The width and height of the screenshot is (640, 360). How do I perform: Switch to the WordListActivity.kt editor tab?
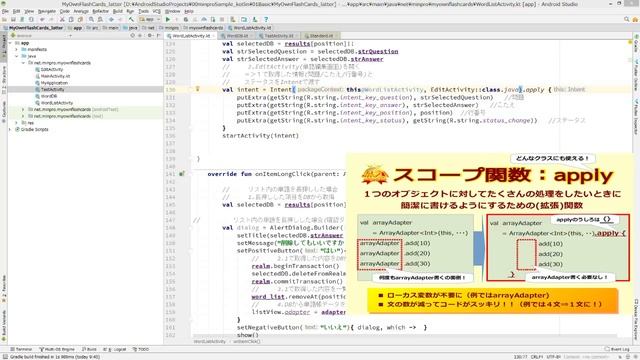click(191, 36)
